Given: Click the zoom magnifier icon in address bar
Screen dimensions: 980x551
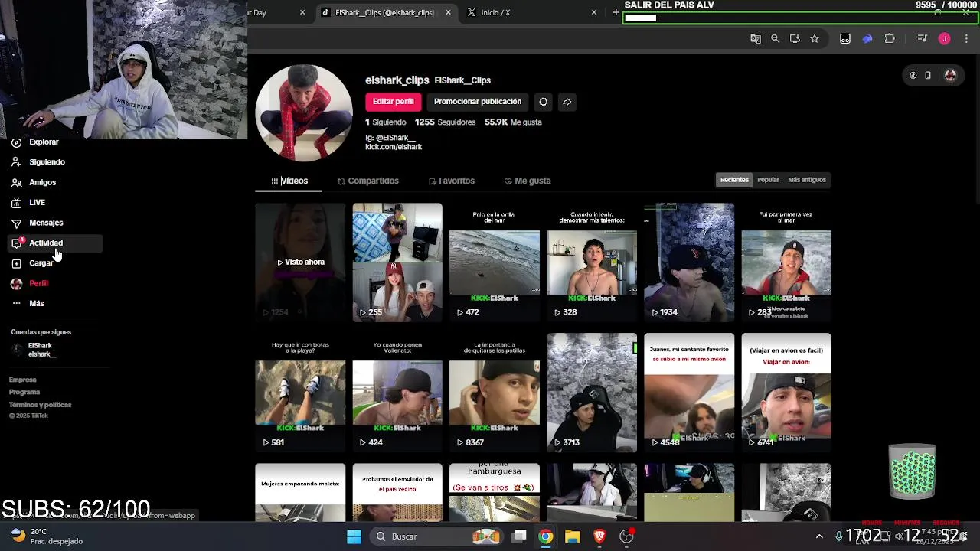Looking at the screenshot, I should click(775, 38).
